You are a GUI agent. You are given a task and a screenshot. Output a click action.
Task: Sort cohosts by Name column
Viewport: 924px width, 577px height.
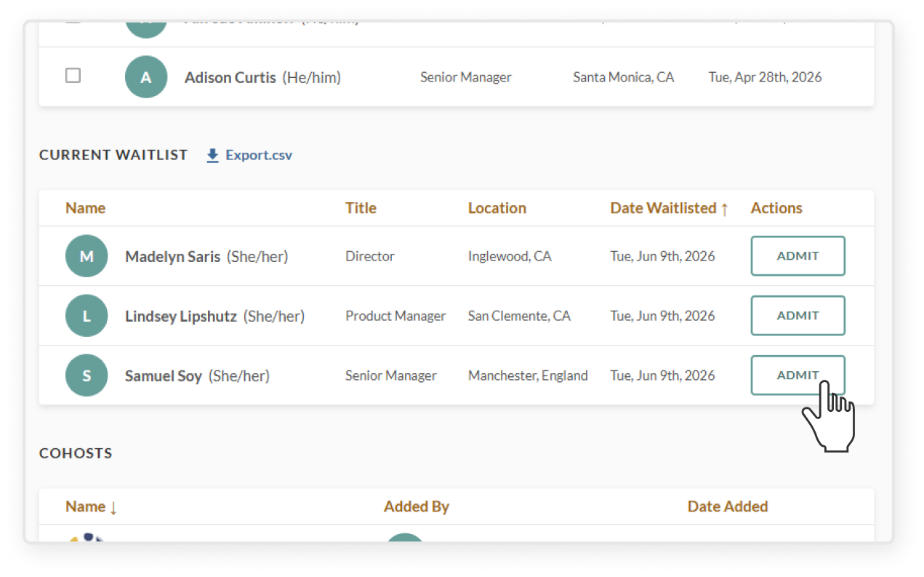coord(91,506)
